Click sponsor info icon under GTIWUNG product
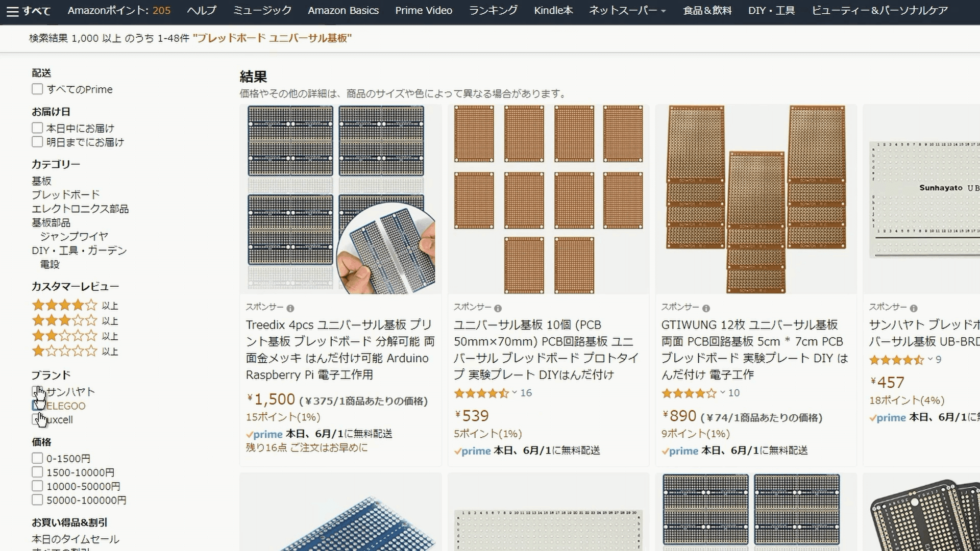The image size is (980, 551). click(x=706, y=308)
